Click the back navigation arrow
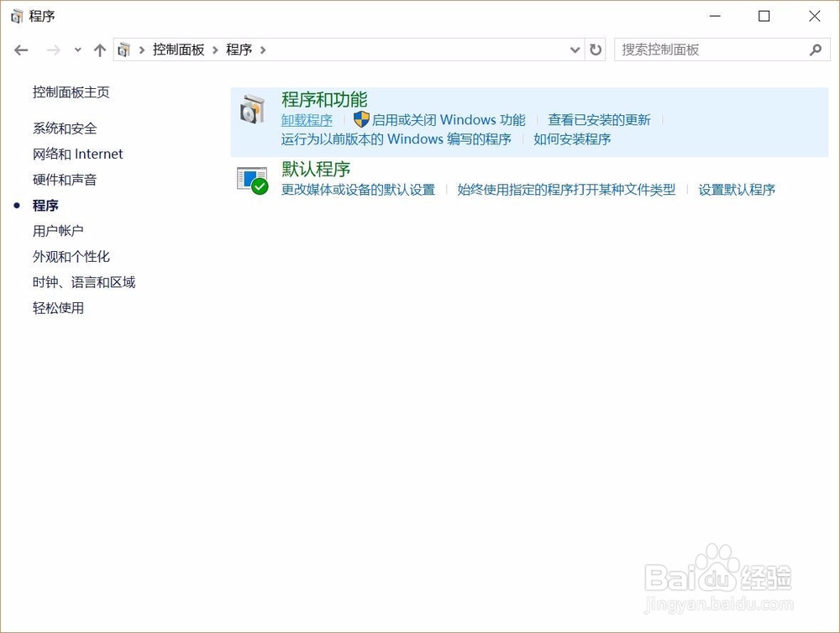The image size is (840, 633). click(20, 50)
